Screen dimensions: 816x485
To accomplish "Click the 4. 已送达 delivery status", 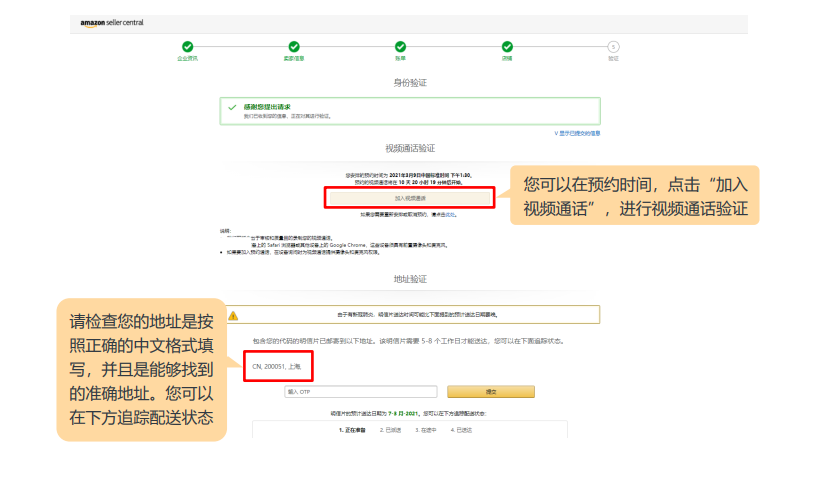I will tap(462, 430).
